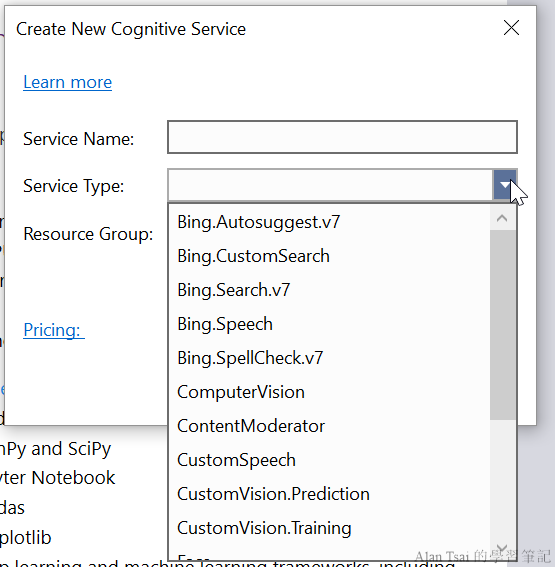This screenshot has height=567, width=555.
Task: Click the dialog title Create New Cognitive Service
Action: (131, 29)
